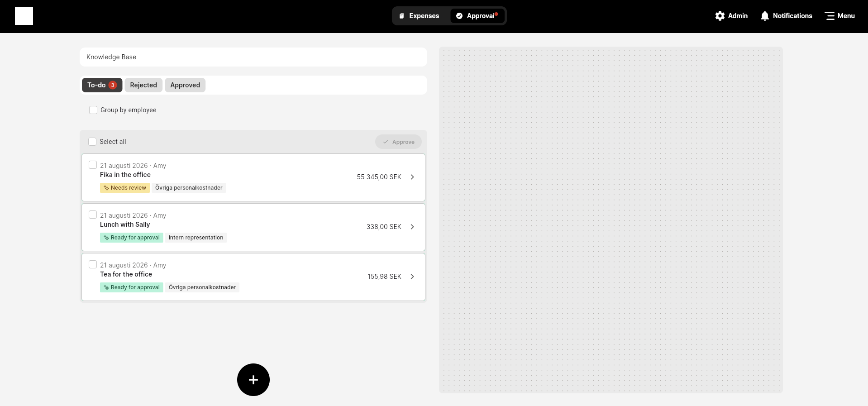Open Notifications from header label

[792, 16]
